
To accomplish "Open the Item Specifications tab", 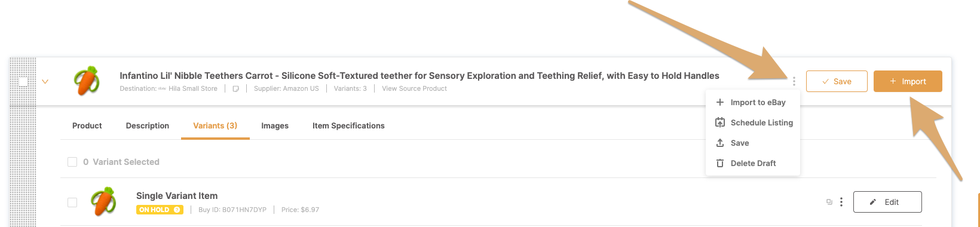I will [x=348, y=125].
